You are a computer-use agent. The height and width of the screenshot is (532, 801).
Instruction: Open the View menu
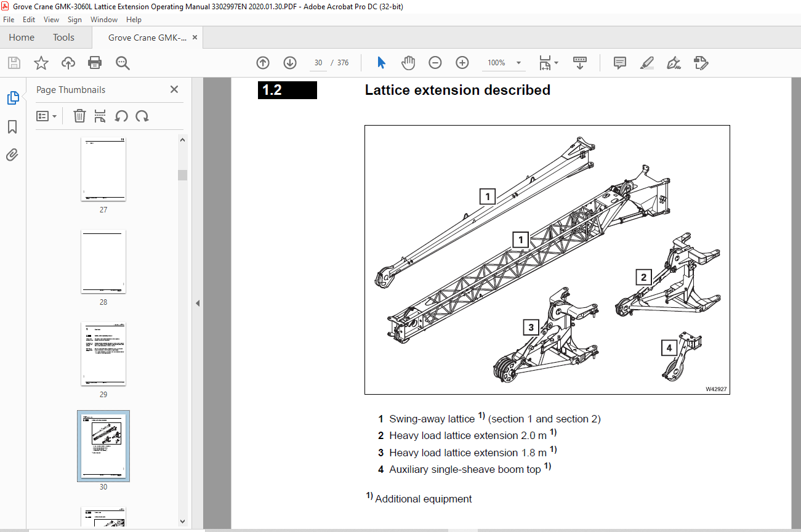52,20
